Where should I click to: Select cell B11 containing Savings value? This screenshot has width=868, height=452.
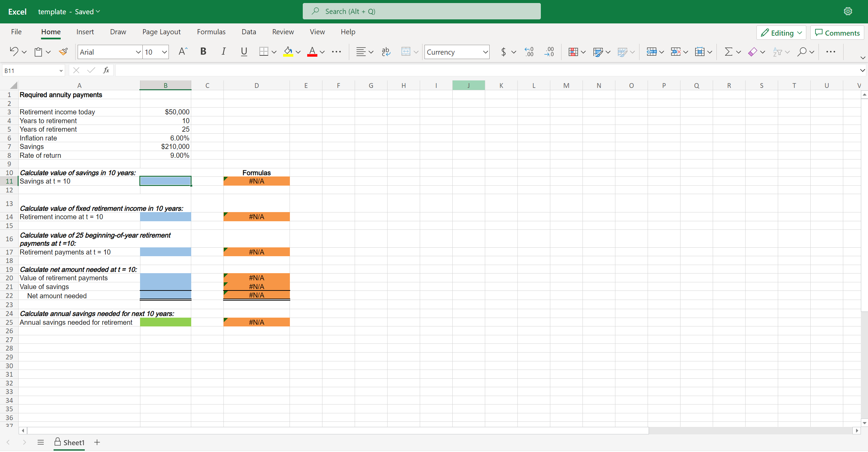click(165, 181)
